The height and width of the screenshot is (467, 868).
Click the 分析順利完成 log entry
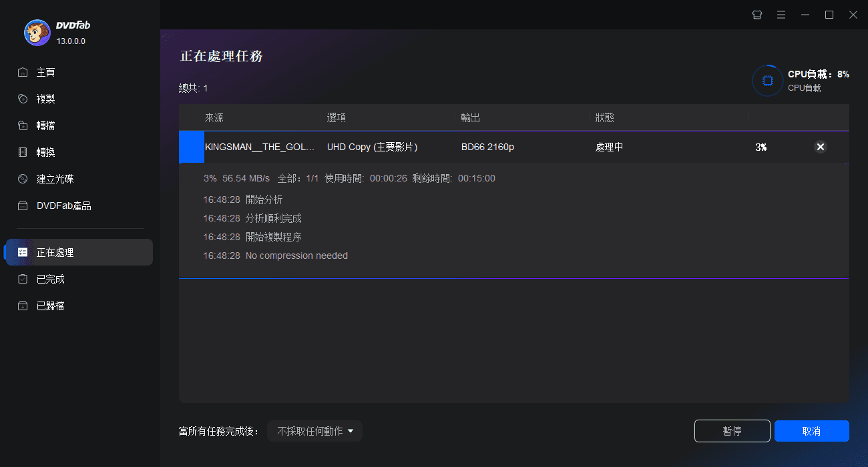[252, 218]
